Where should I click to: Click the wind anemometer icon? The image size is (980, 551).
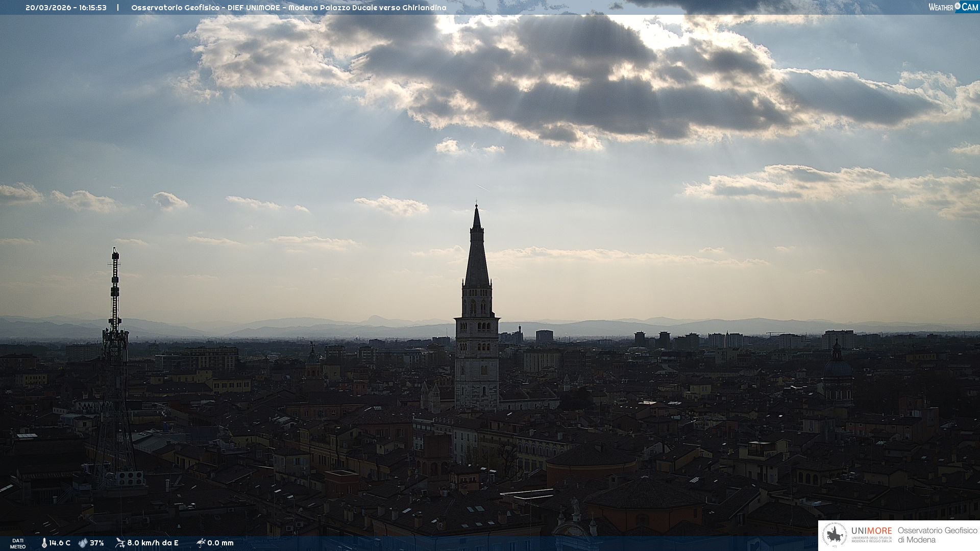point(120,543)
